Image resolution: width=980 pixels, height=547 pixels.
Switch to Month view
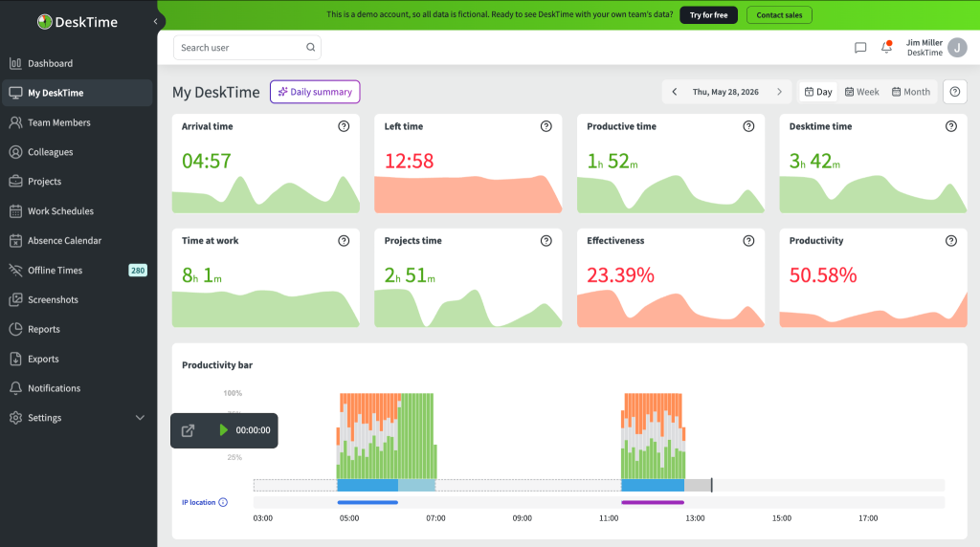[x=911, y=92]
